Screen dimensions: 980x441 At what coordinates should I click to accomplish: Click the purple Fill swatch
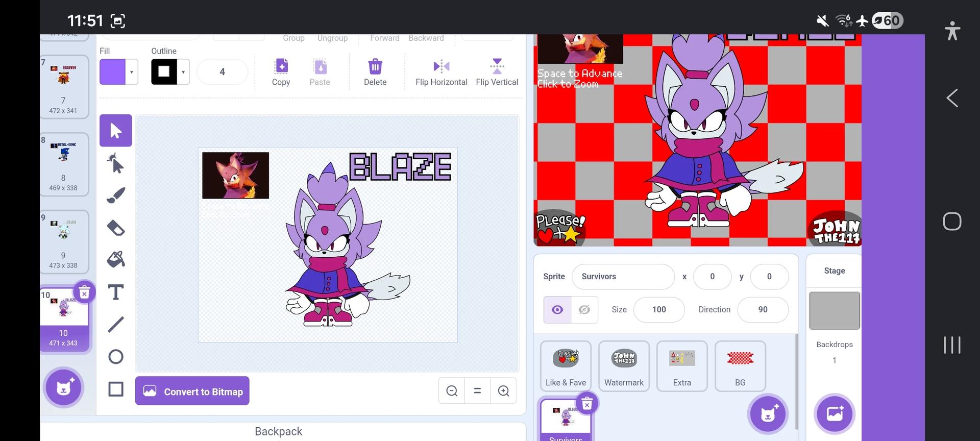(113, 72)
